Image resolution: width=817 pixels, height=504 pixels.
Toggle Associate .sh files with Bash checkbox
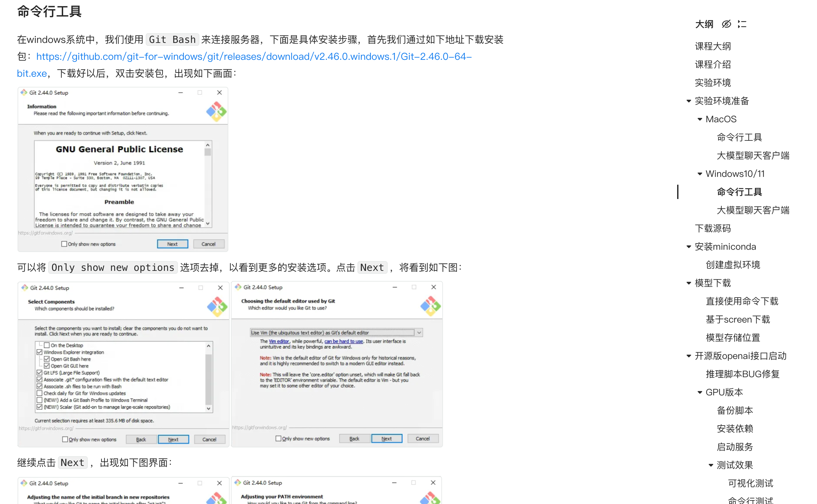pyautogui.click(x=40, y=386)
